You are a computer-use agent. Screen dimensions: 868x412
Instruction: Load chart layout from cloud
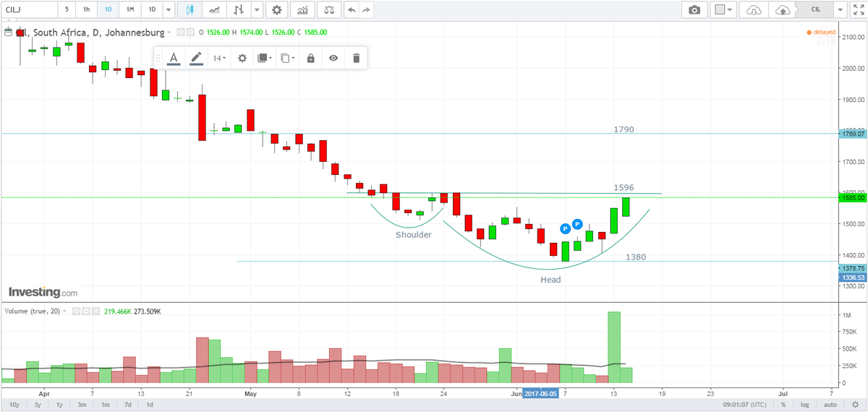coord(754,10)
